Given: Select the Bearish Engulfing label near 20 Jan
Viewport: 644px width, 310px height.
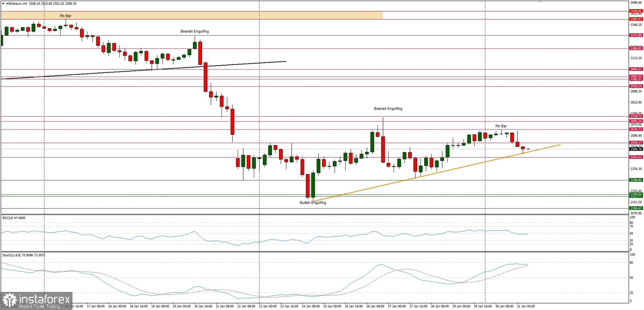Looking at the screenshot, I should click(195, 31).
